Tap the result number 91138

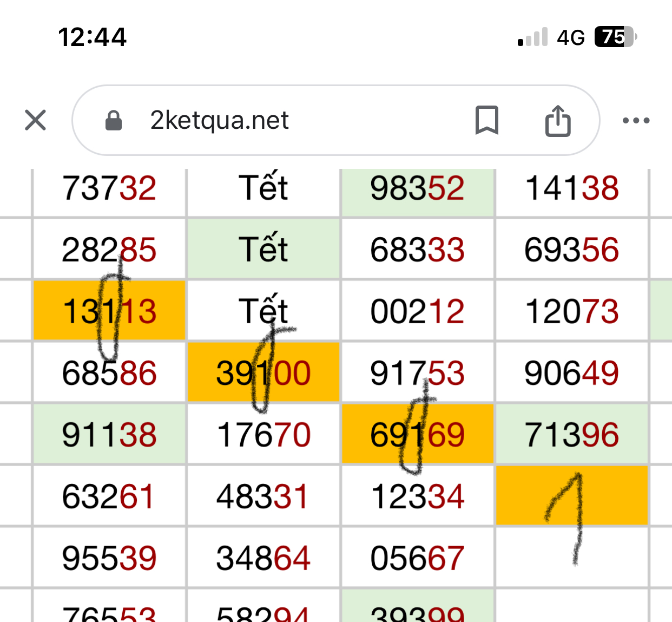point(109,434)
